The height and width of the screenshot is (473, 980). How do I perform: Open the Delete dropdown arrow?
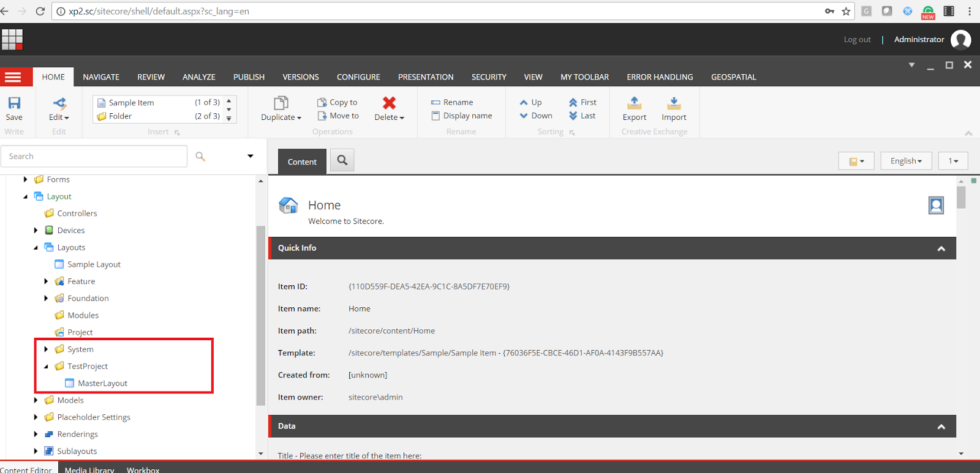(x=402, y=117)
